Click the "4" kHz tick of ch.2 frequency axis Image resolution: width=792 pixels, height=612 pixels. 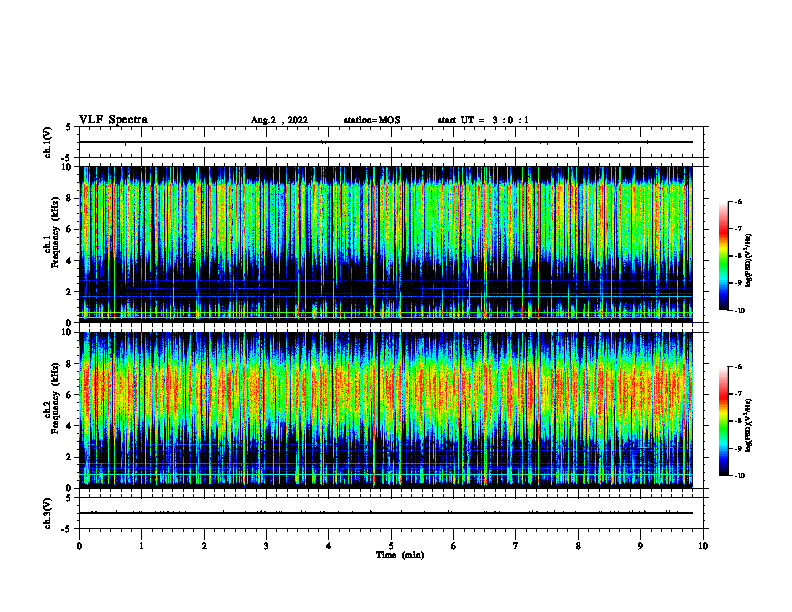pyautogui.click(x=69, y=426)
